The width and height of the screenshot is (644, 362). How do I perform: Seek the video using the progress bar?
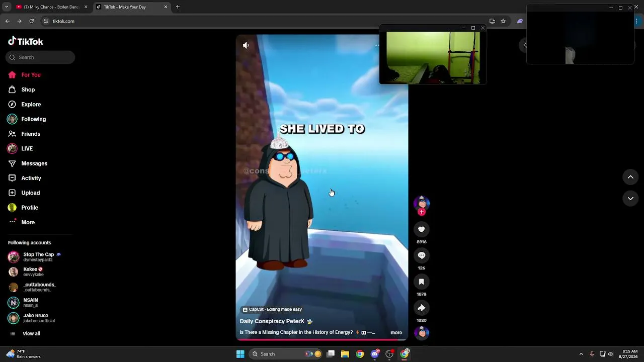click(322, 340)
